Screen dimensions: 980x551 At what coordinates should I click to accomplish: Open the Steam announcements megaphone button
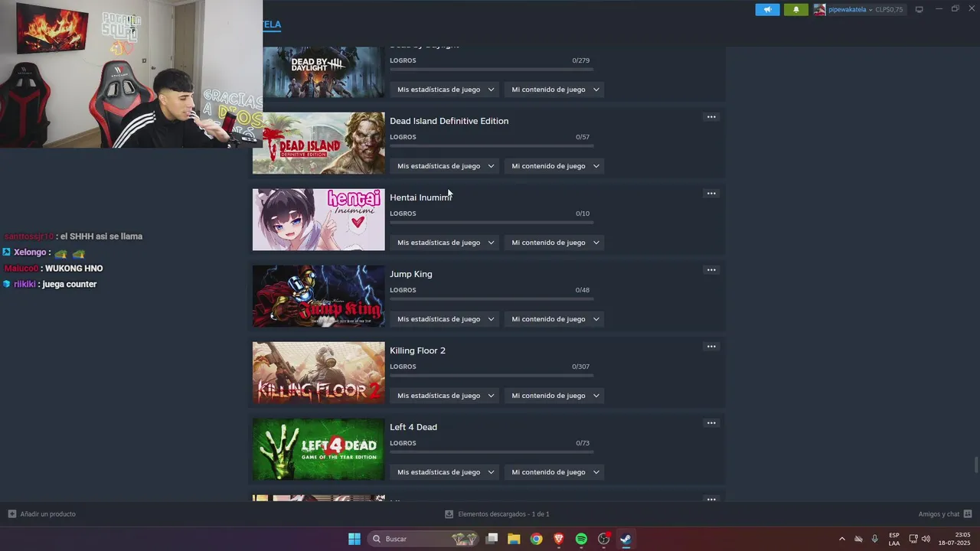(x=767, y=10)
